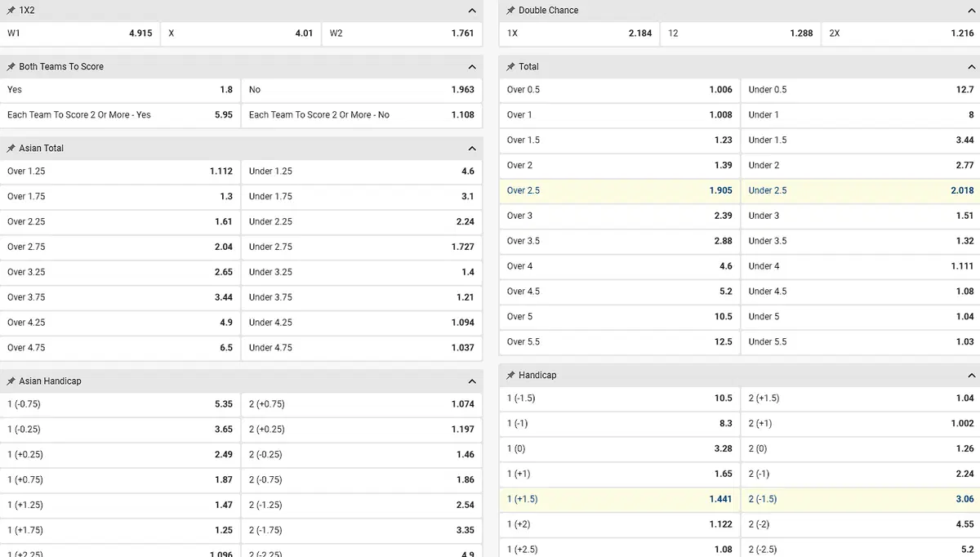The image size is (980, 557).
Task: Select Handicap 1 (-1.5) at 10.5
Action: 619,399
